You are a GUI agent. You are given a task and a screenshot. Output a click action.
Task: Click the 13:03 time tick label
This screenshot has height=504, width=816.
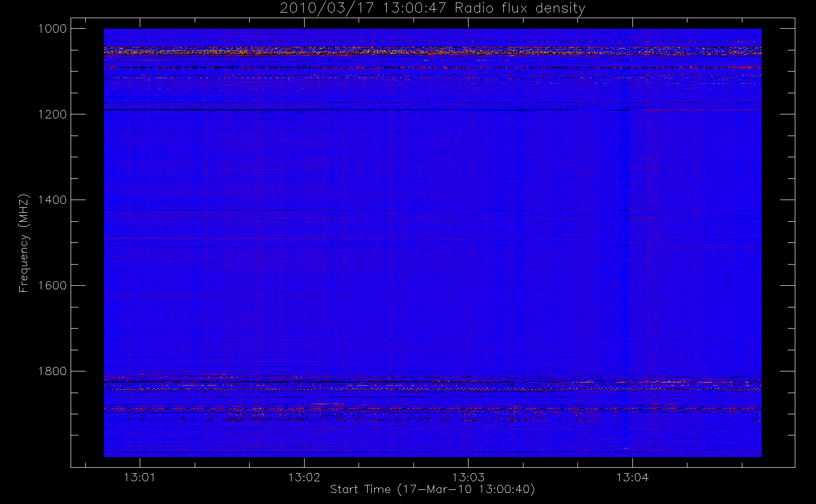click(468, 477)
